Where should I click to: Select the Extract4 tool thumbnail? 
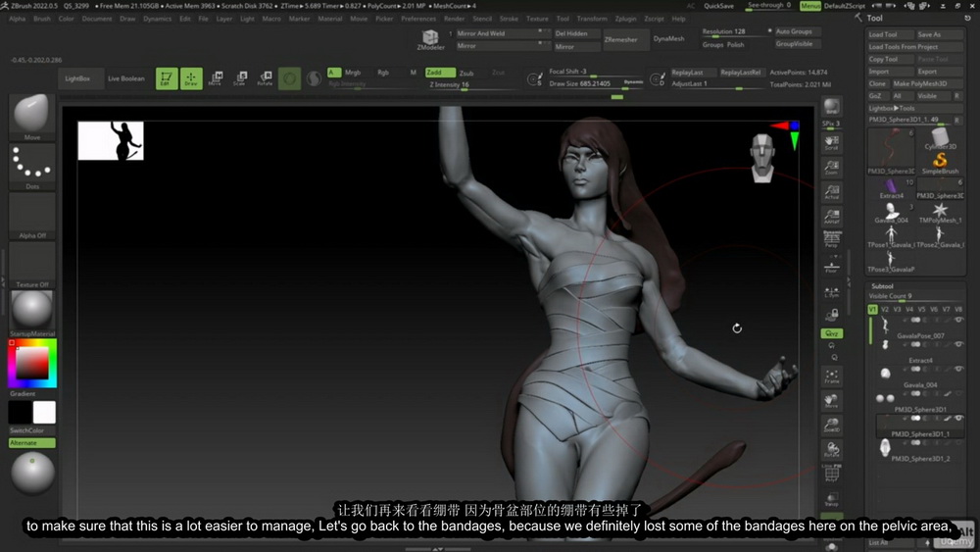coord(891,188)
